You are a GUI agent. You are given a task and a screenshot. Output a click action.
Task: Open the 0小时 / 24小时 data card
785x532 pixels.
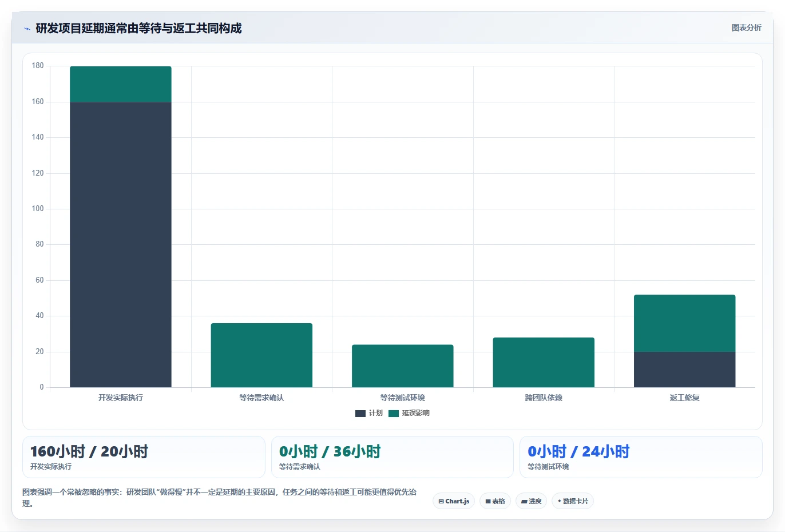(x=641, y=457)
